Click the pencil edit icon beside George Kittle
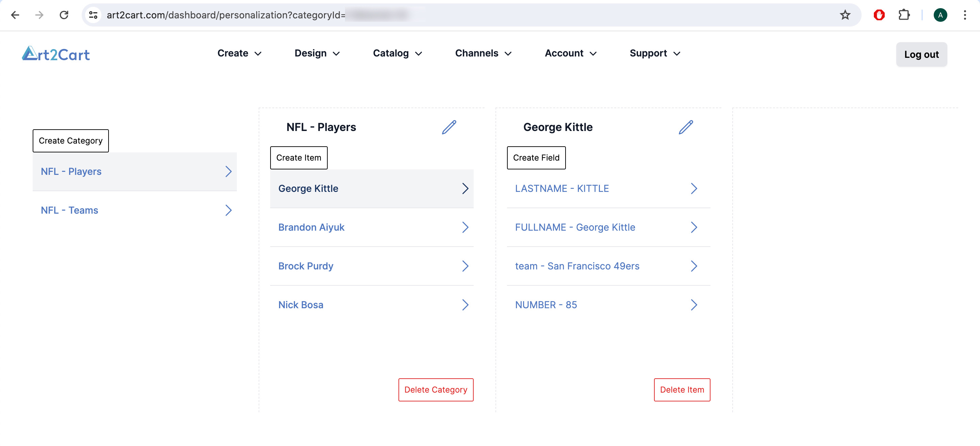Viewport: 980px width, 446px height. (686, 127)
